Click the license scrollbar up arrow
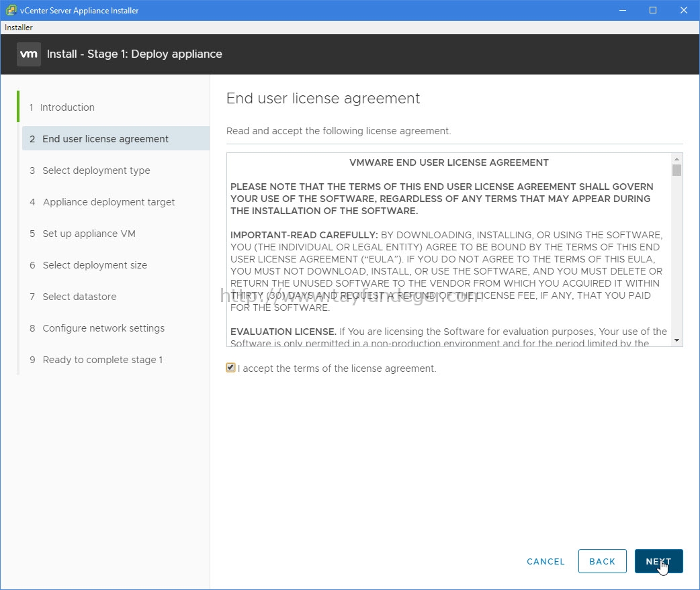 [676, 159]
